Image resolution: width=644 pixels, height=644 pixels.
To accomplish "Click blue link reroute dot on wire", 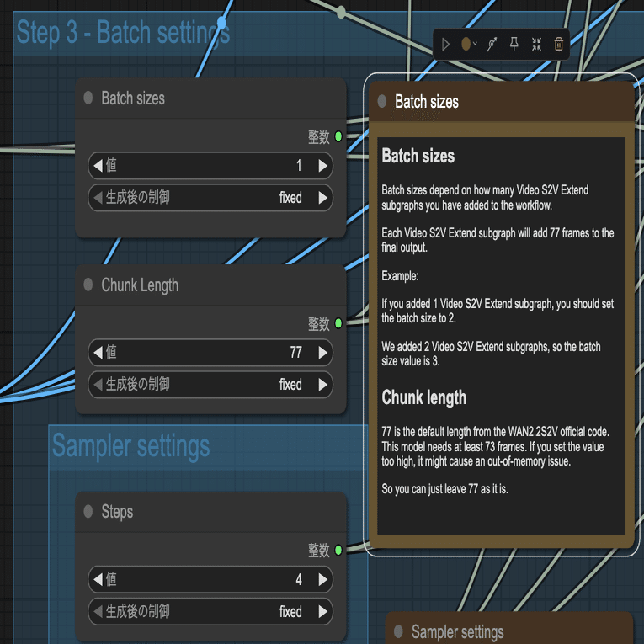I will (x=221, y=22).
